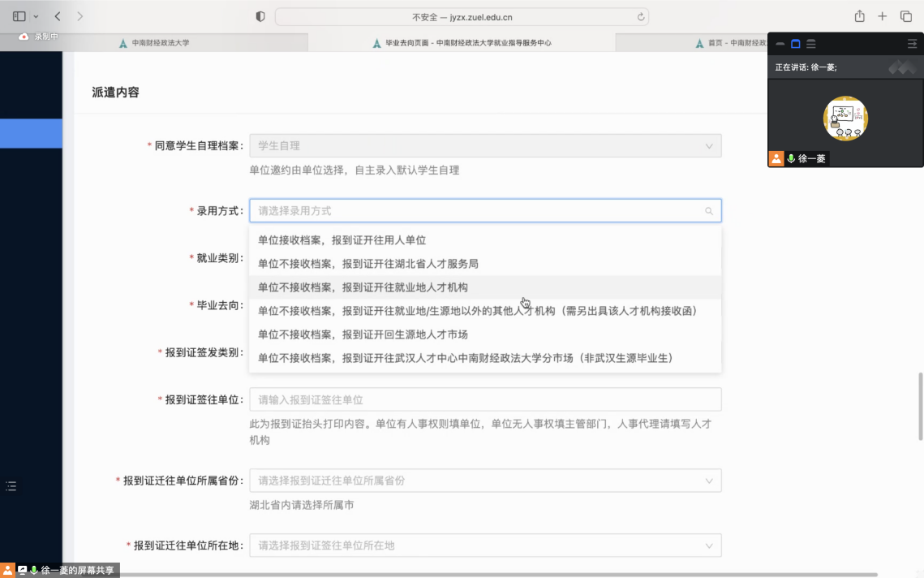
Task: Click the Safari sidebar toggle icon
Action: [19, 16]
